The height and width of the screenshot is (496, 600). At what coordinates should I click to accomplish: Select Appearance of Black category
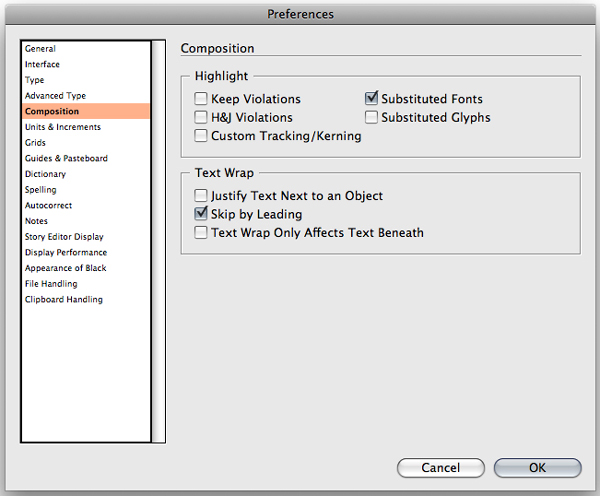pyautogui.click(x=86, y=268)
